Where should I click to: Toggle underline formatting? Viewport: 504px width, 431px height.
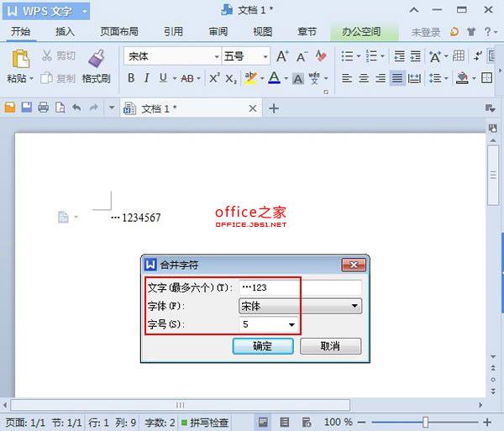tap(163, 78)
